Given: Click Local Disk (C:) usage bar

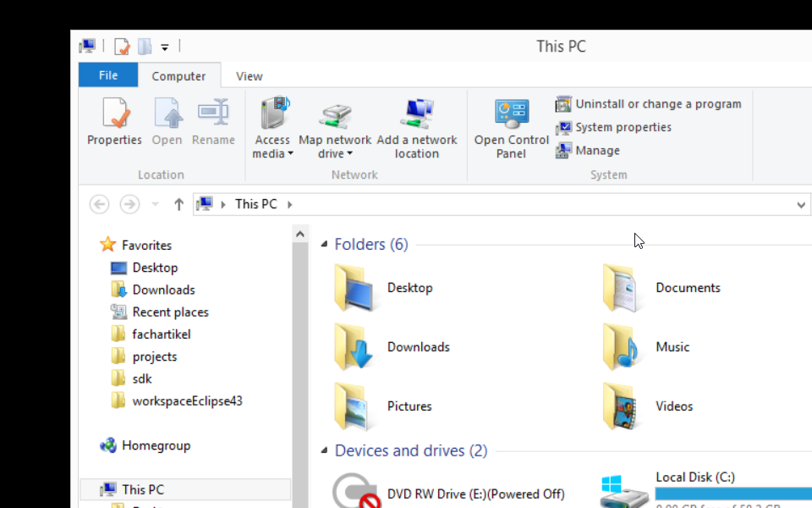Looking at the screenshot, I should click(733, 494).
